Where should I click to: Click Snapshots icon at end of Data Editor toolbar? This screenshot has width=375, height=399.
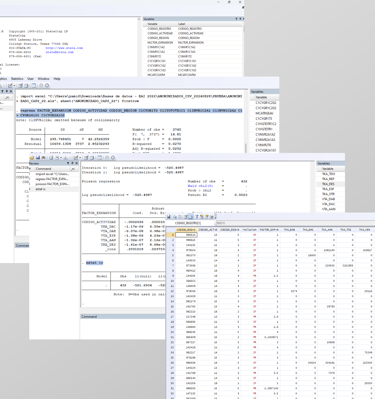point(212,217)
